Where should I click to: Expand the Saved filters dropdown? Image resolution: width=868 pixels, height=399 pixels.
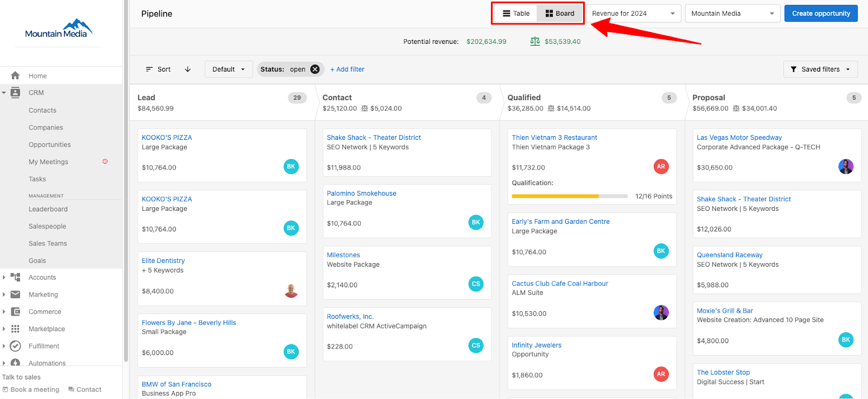[x=820, y=69]
